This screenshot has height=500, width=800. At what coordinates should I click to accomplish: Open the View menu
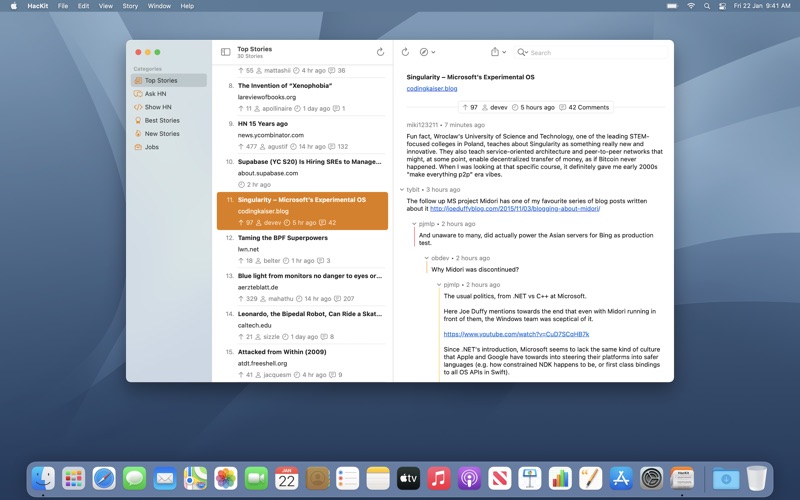click(105, 6)
